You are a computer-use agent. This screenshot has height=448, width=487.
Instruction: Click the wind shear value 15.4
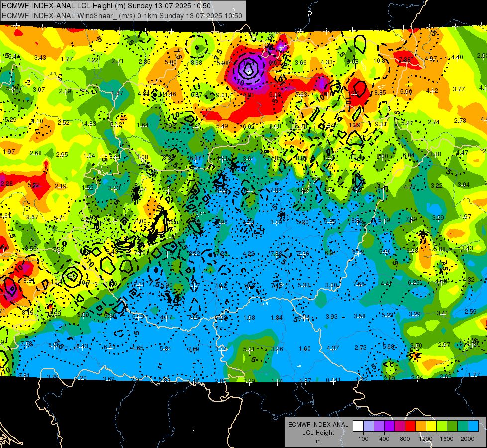(x=248, y=63)
